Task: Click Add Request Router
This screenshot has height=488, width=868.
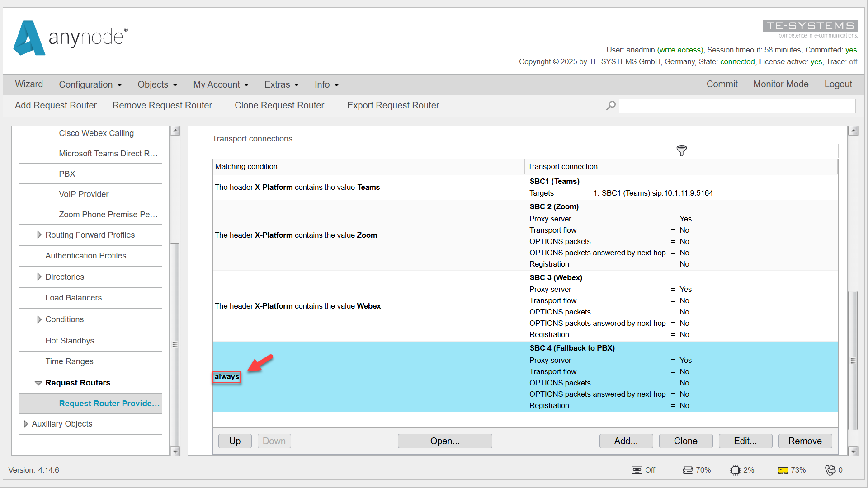Action: (56, 105)
